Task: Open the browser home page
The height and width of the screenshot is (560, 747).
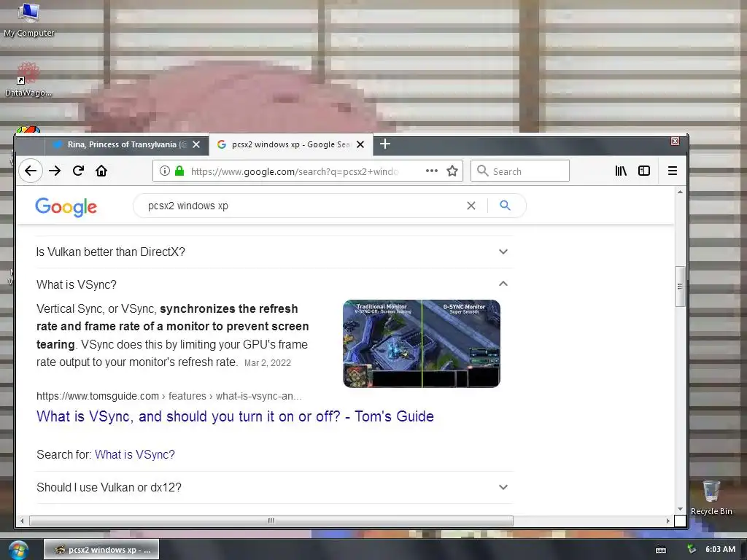Action: pyautogui.click(x=101, y=171)
